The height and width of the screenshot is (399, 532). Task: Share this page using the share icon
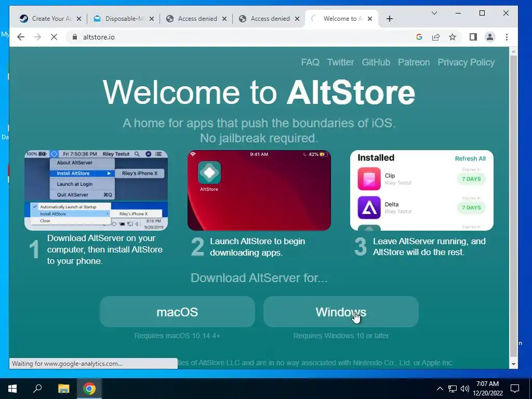click(x=436, y=37)
